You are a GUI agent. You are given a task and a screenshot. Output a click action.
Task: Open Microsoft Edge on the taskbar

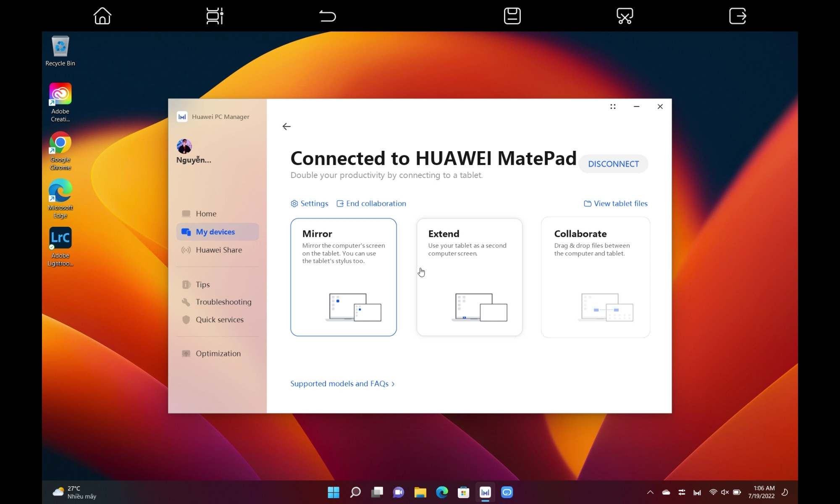442,492
